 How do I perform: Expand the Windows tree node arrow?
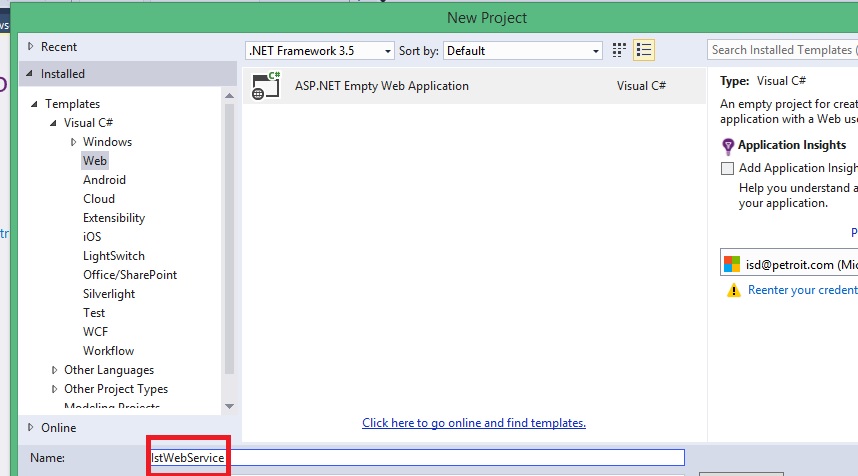point(73,142)
